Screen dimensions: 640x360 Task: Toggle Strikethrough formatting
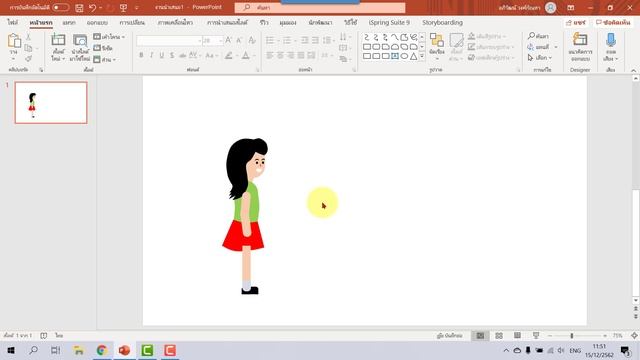(182, 55)
